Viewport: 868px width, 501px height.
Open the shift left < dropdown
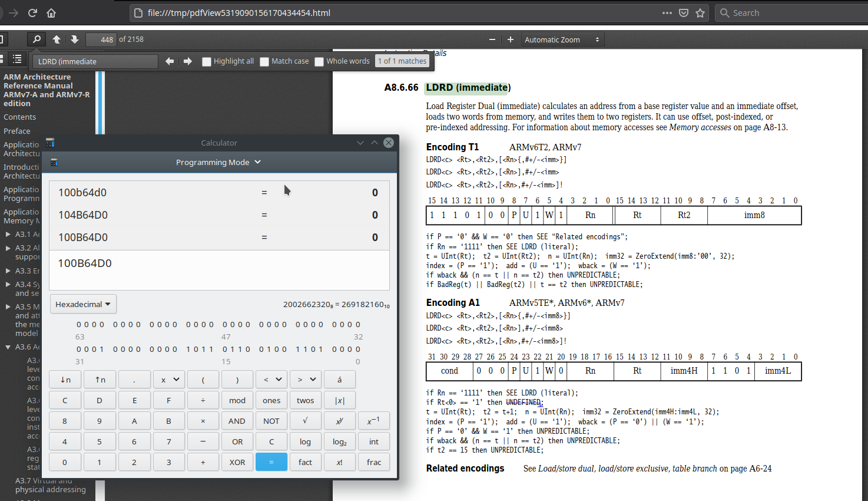pyautogui.click(x=271, y=380)
